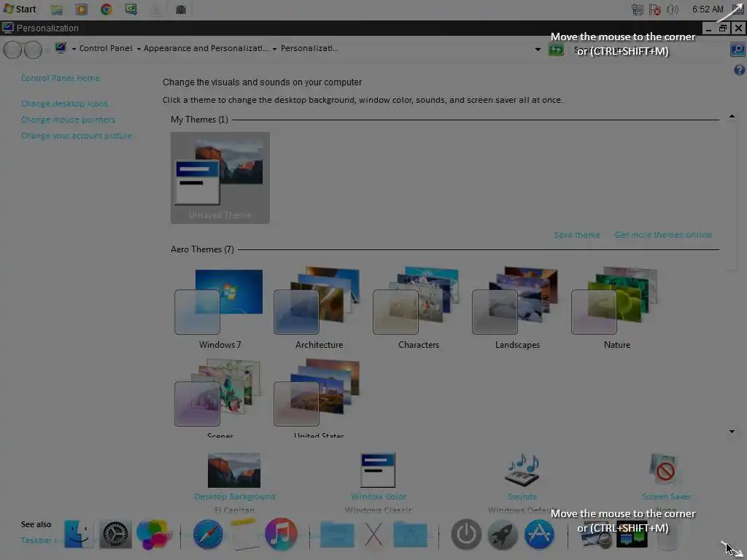Image resolution: width=747 pixels, height=560 pixels.
Task: Click the theme list scroll-up arrow
Action: click(x=732, y=116)
